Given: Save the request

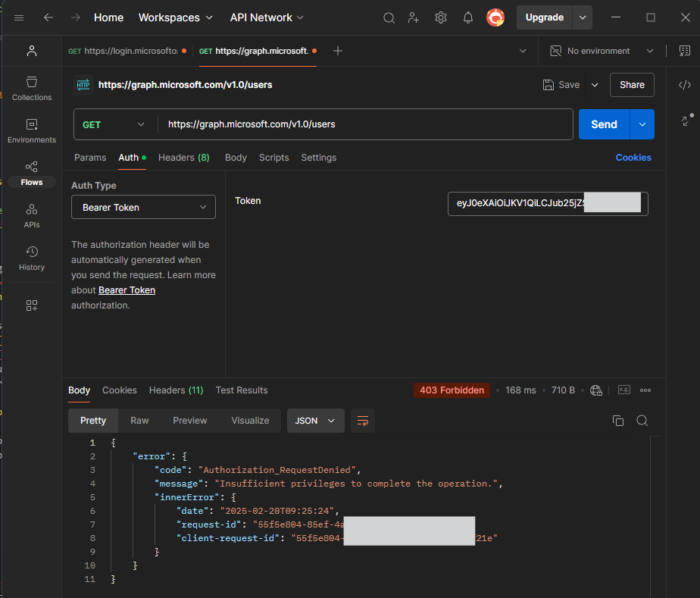Looking at the screenshot, I should click(x=561, y=85).
